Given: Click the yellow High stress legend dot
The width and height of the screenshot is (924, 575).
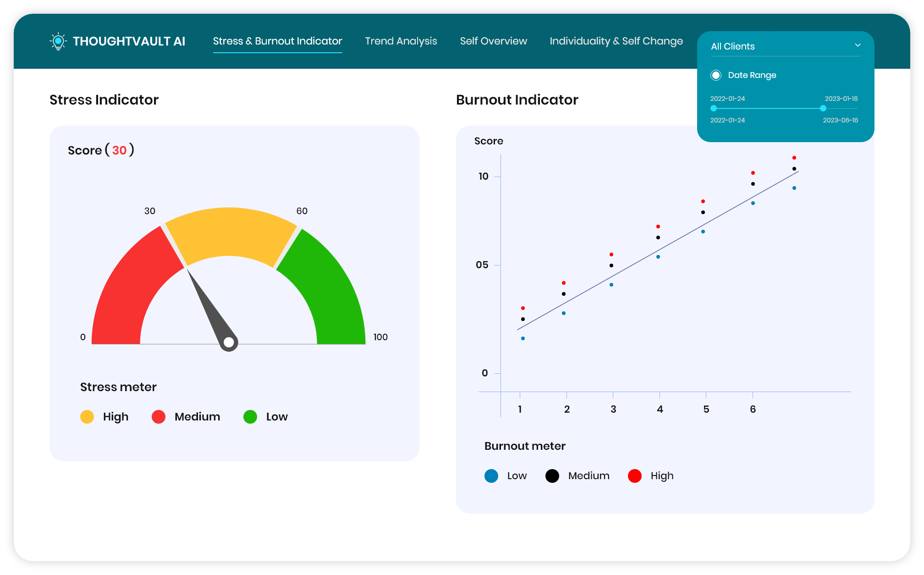Looking at the screenshot, I should point(87,417).
